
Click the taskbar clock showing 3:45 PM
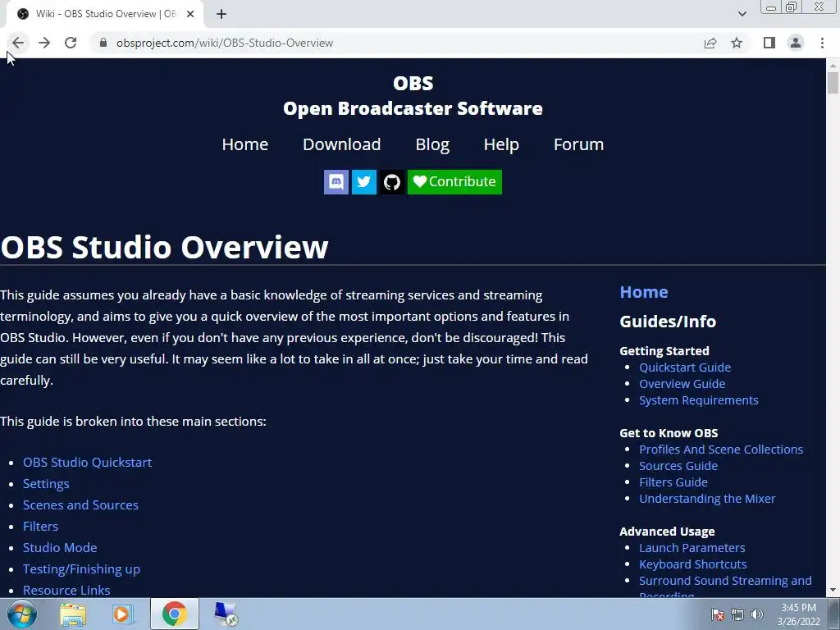[x=798, y=614]
